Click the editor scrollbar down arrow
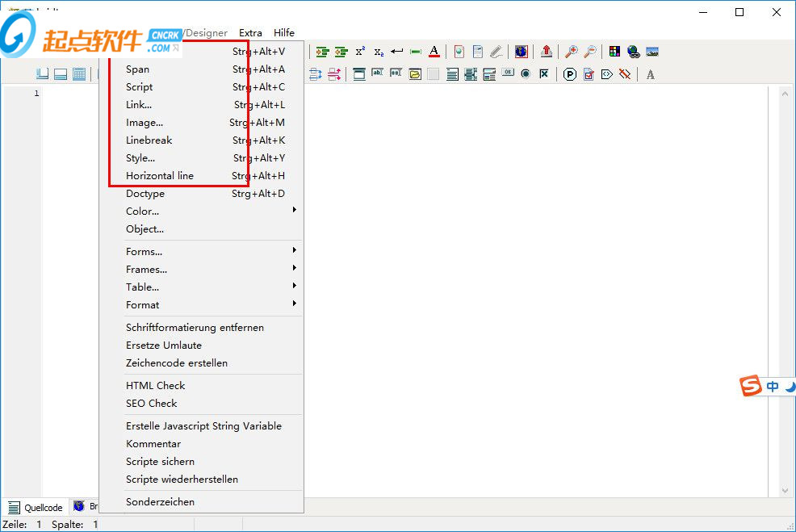This screenshot has width=796, height=532. (785, 490)
